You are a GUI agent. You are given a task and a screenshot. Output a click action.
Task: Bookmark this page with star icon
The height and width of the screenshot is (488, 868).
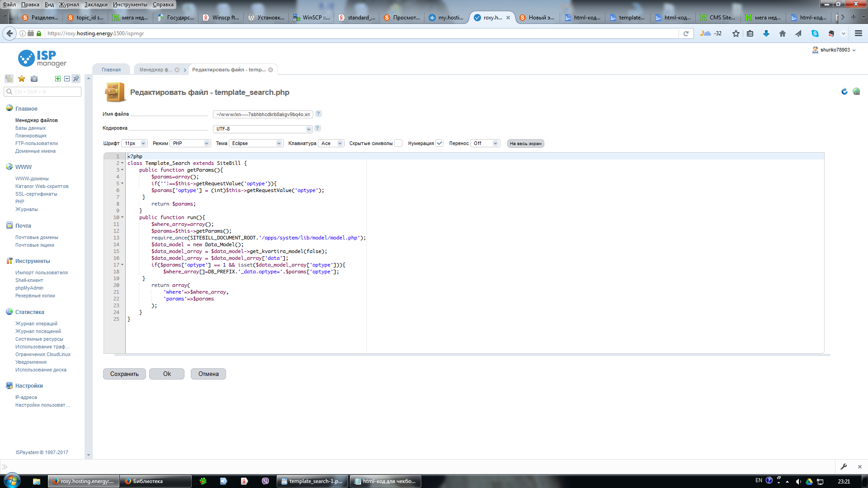[x=736, y=33]
